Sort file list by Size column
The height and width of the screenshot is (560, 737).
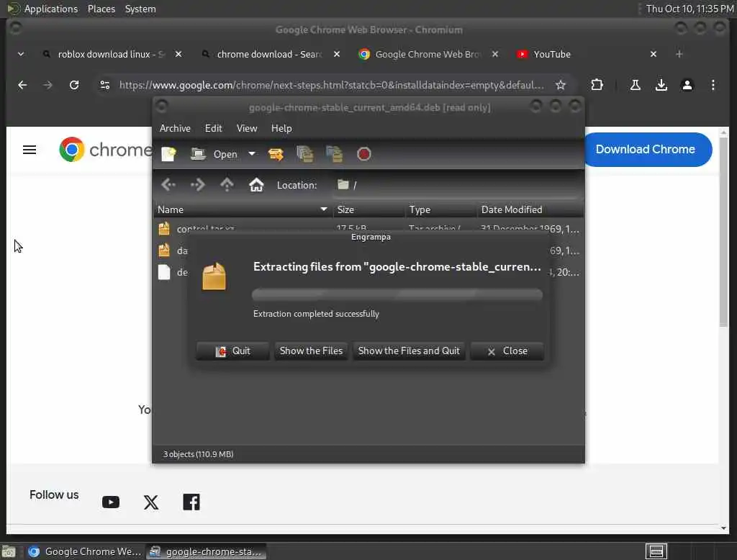coord(369,209)
